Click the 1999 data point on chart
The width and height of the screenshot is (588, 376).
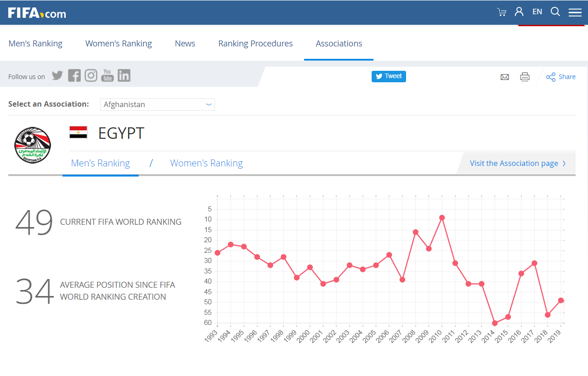point(297,278)
